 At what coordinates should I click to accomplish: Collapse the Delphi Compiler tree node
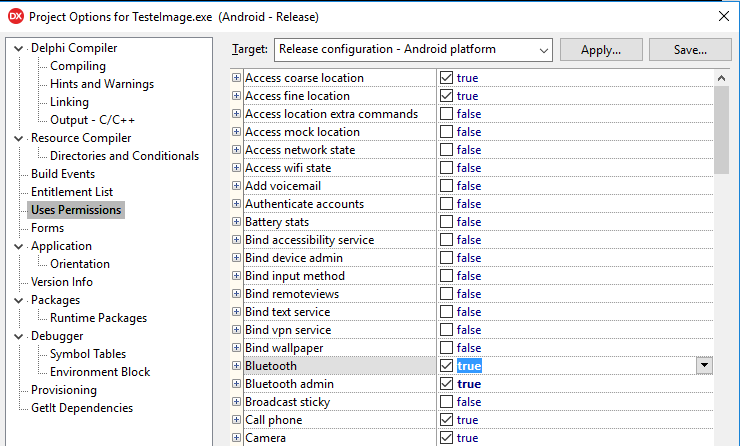(x=18, y=48)
